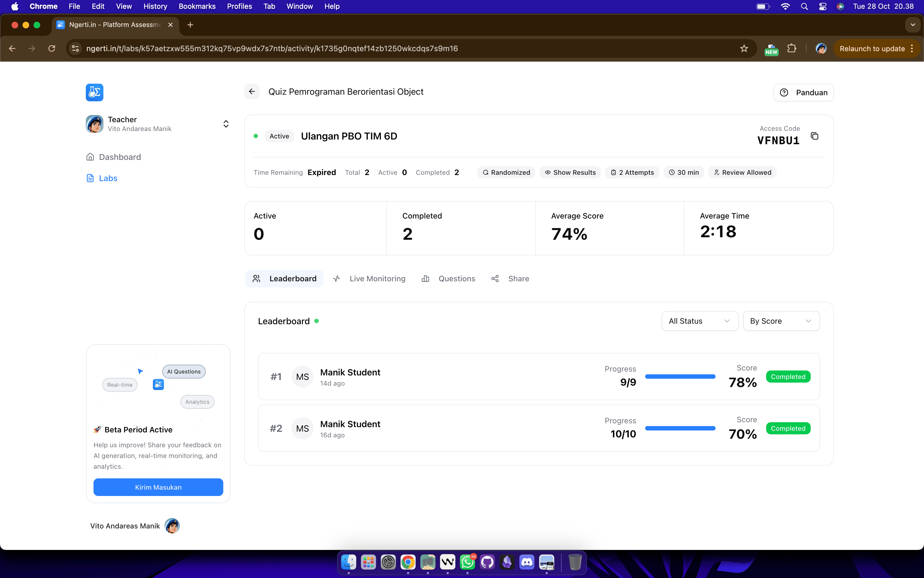Image resolution: width=924 pixels, height=578 pixels.
Task: Reload the current page
Action: [51, 48]
